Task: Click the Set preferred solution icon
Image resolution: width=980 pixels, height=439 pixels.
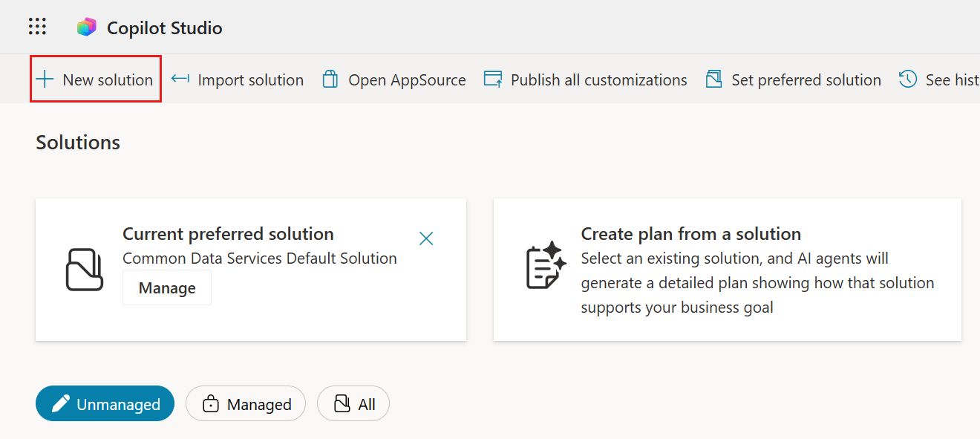Action: click(x=714, y=79)
